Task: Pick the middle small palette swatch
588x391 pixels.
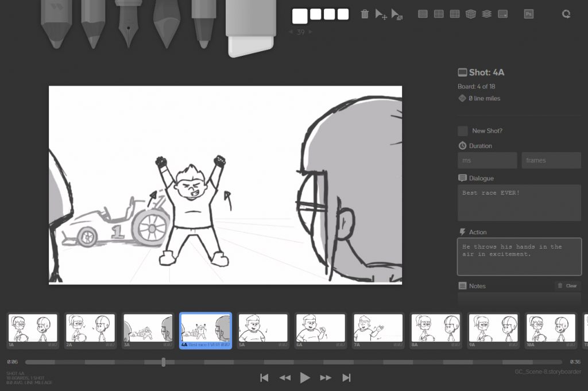Action: click(x=329, y=14)
